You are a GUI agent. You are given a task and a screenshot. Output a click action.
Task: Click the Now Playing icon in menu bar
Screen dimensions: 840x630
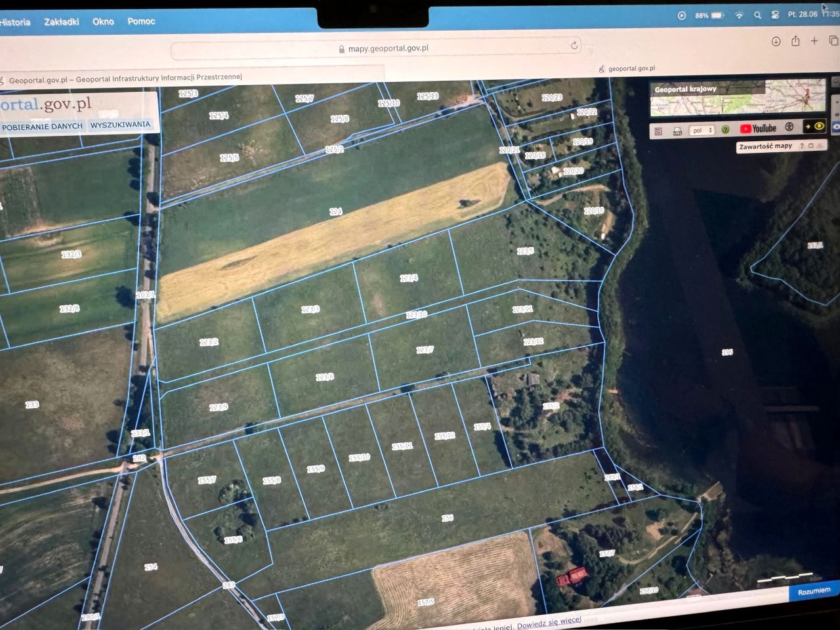coord(682,16)
